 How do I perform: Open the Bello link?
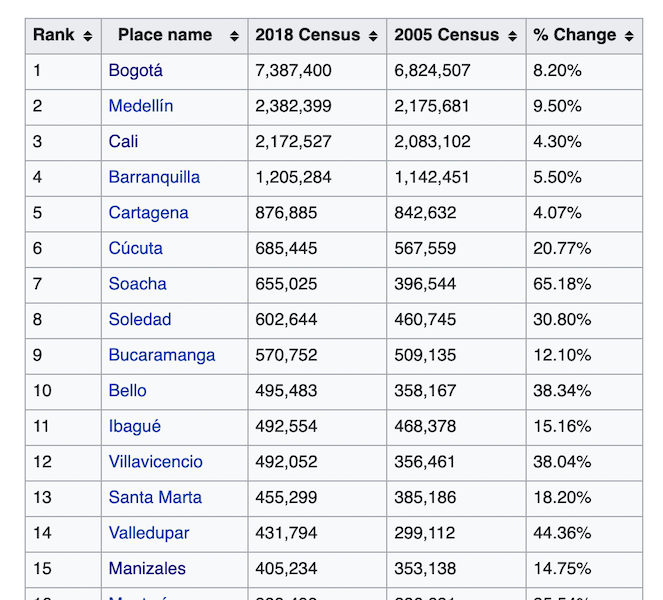point(127,390)
